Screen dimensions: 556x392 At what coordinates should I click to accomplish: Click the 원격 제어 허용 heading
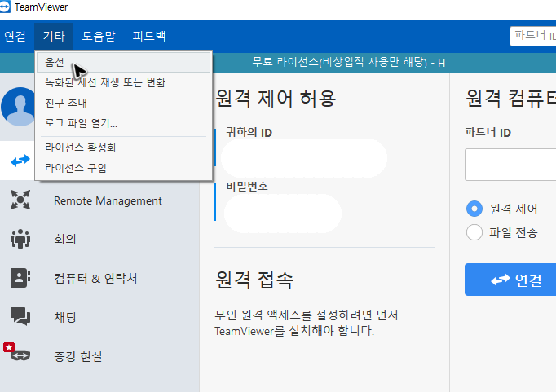point(276,98)
